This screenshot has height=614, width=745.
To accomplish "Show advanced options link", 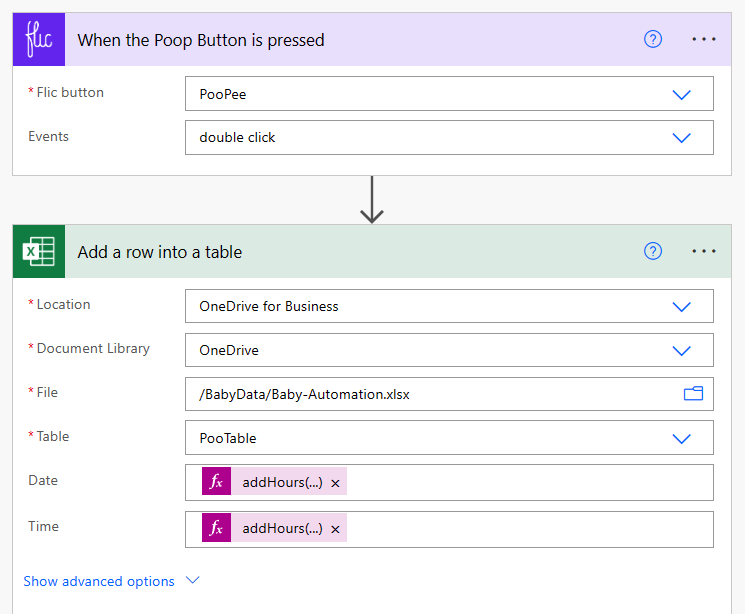I will click(x=99, y=581).
